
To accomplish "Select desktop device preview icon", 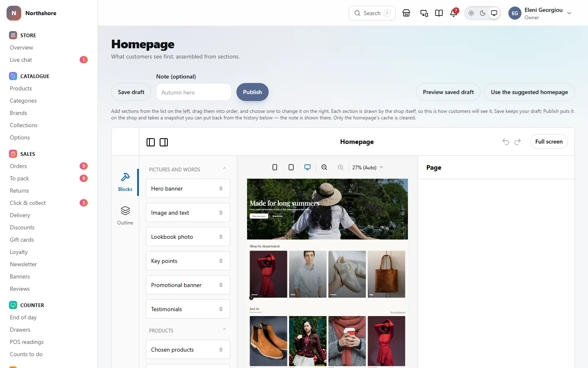I will coord(307,167).
